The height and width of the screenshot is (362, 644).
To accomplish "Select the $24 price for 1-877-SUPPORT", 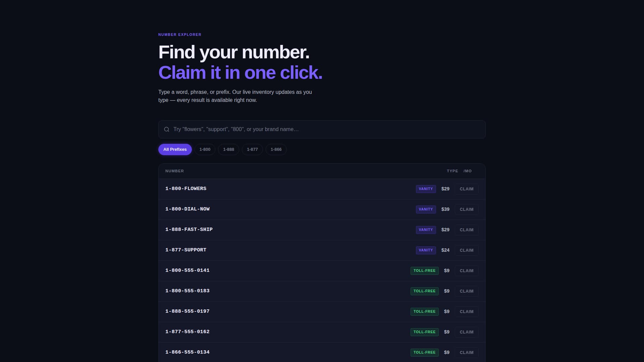I will coord(445,250).
